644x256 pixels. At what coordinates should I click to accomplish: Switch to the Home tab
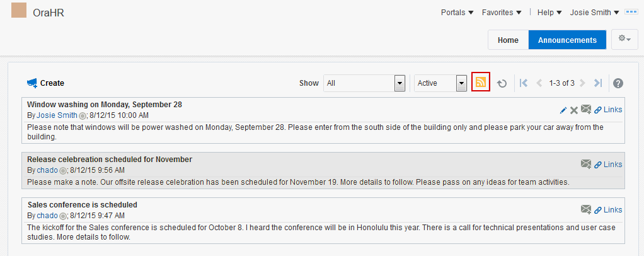tap(508, 40)
